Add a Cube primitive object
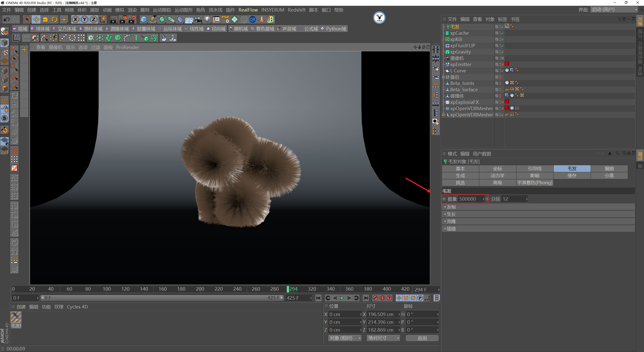Screen dimensions: 644x352 click(144, 19)
